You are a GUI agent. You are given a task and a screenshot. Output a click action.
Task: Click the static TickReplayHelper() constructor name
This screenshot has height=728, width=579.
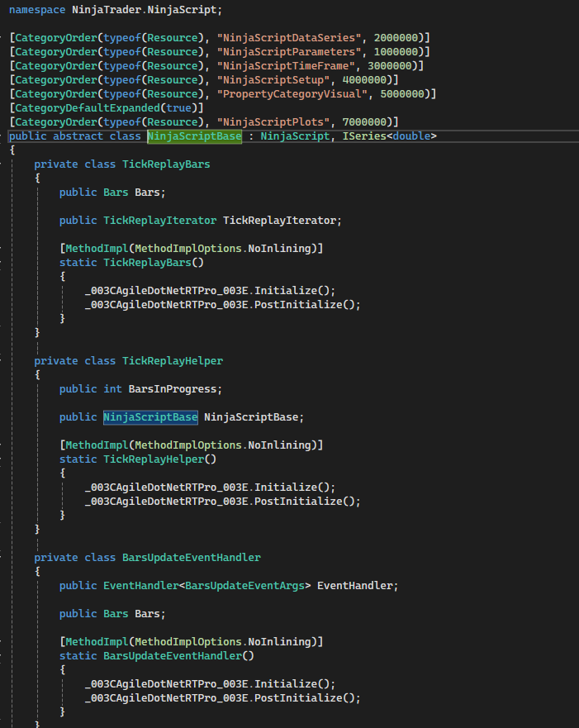tap(160, 459)
